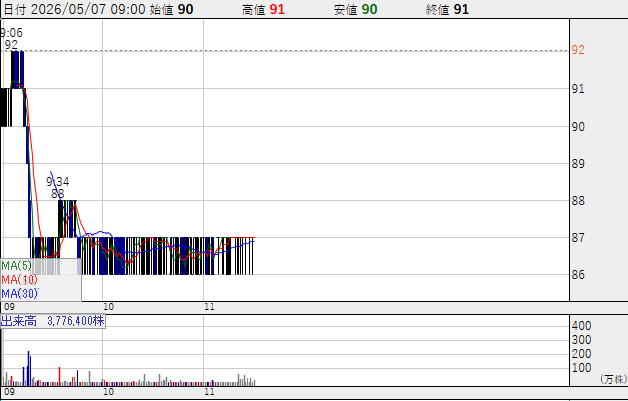628x401 pixels.
Task: Click the 400 volume axis label
Action: click(582, 326)
